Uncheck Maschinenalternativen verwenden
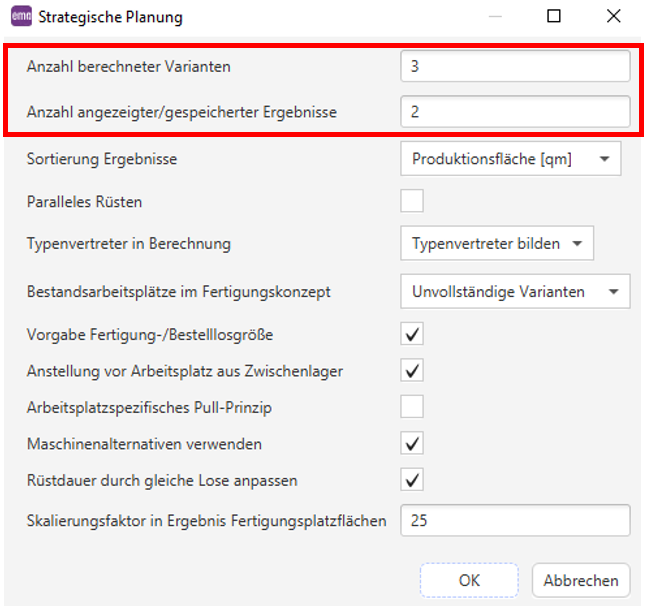The width and height of the screenshot is (647, 609). click(x=412, y=443)
